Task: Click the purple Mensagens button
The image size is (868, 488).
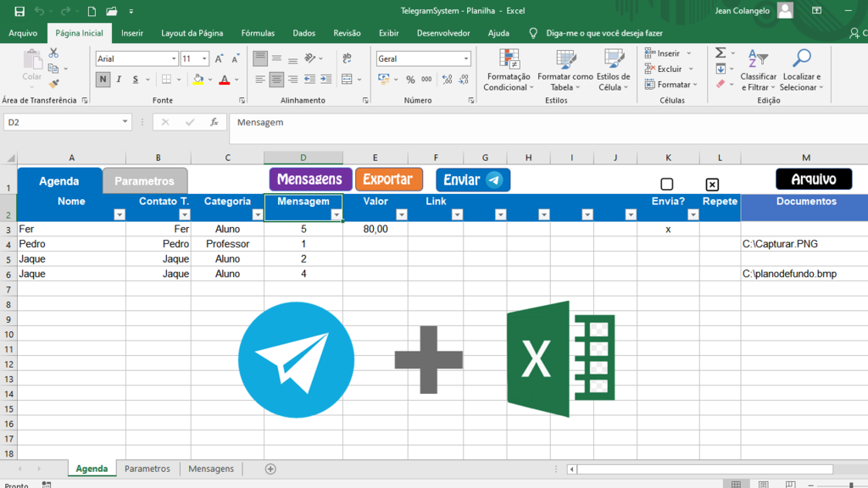Action: pos(310,180)
